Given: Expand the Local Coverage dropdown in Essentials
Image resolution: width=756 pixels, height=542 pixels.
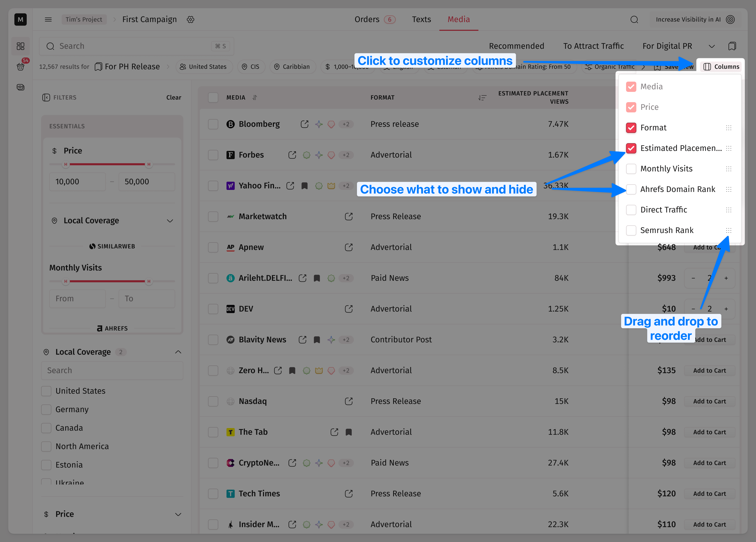Looking at the screenshot, I should tap(170, 221).
